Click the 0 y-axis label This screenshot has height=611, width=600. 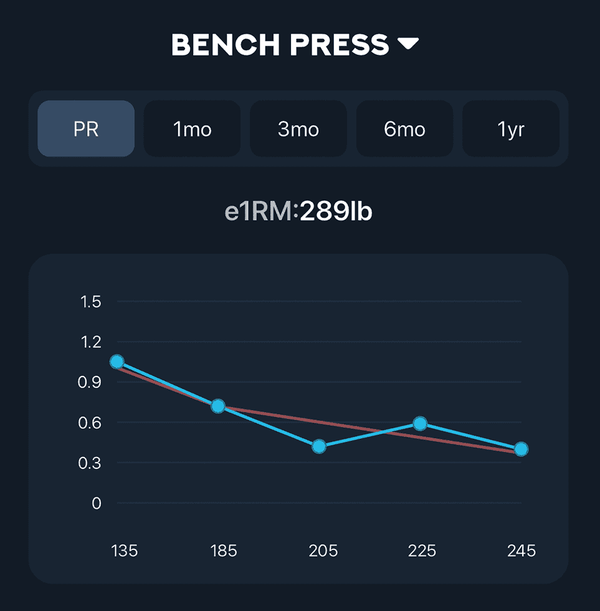coord(96,503)
